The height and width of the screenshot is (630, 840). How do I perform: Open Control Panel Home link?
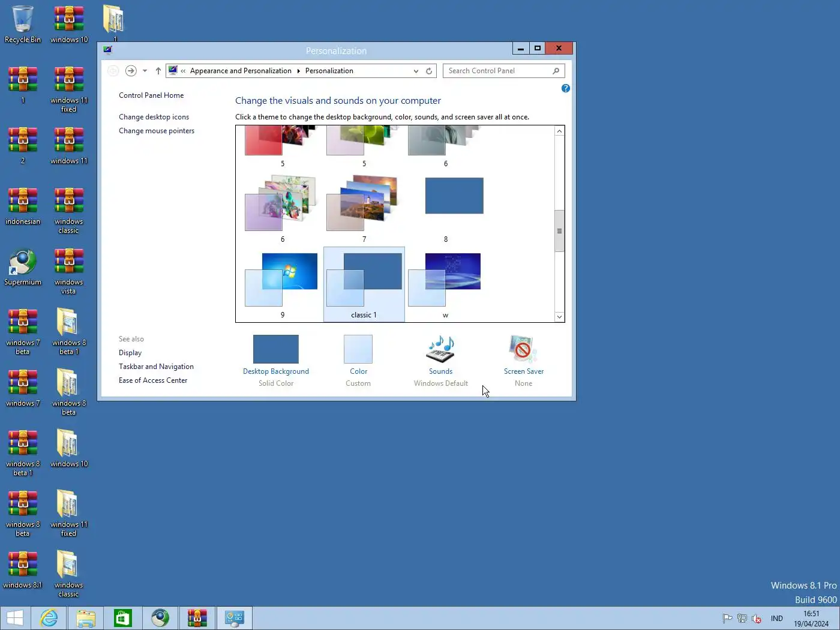click(x=151, y=95)
